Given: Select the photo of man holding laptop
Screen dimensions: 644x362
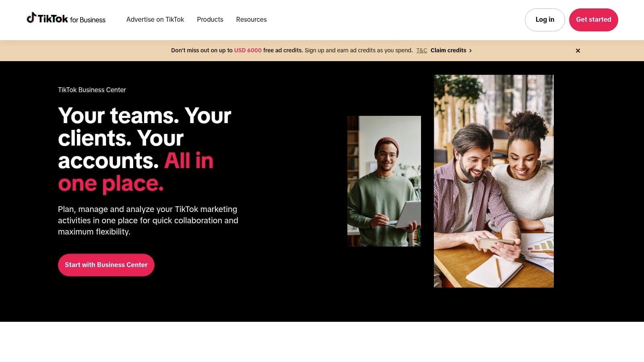Looking at the screenshot, I should point(384,181).
